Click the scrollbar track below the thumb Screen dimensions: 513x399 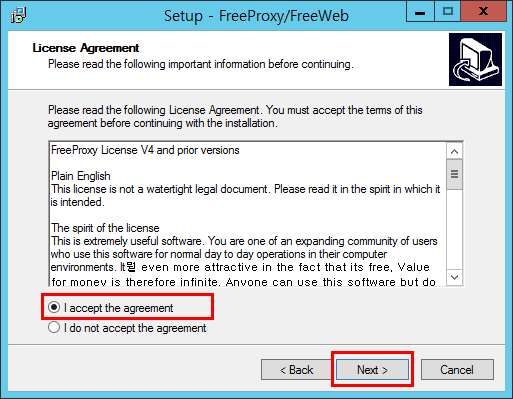[454, 229]
